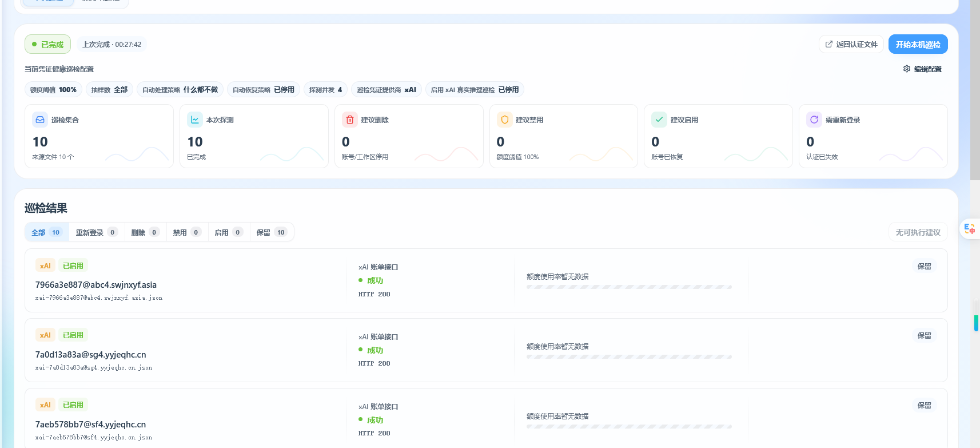
Task: Click the 当前凭证健康巡检配置 label
Action: (x=59, y=69)
